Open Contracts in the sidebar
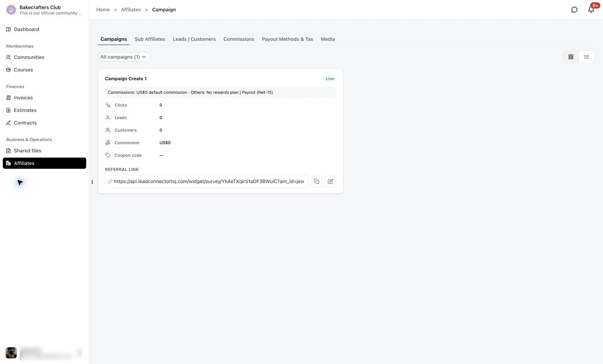Image resolution: width=603 pixels, height=364 pixels. (44, 123)
